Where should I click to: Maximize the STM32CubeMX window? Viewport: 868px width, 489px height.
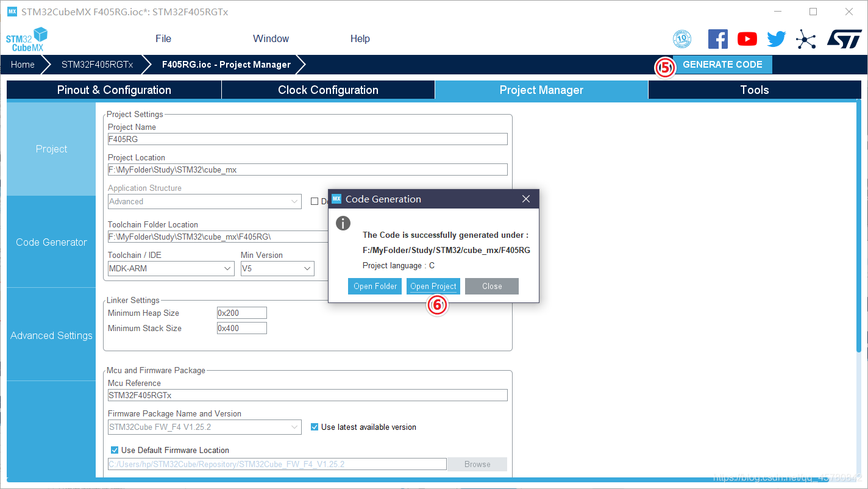click(813, 12)
